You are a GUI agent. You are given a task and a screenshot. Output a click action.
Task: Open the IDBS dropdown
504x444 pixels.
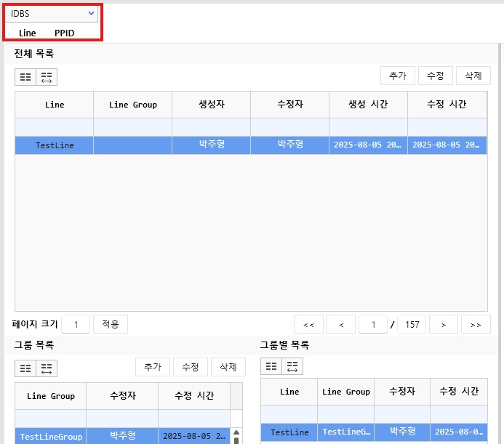(x=52, y=13)
